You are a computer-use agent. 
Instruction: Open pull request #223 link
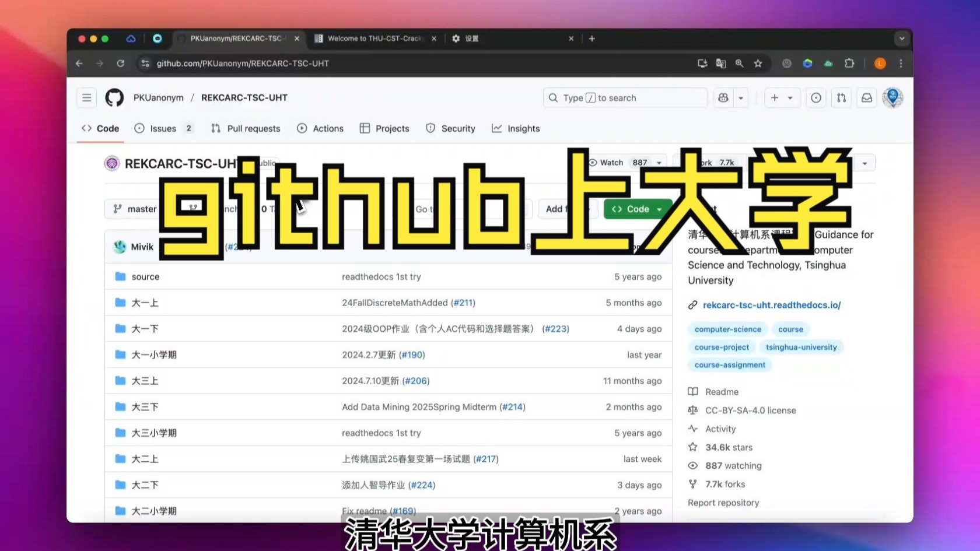(556, 329)
